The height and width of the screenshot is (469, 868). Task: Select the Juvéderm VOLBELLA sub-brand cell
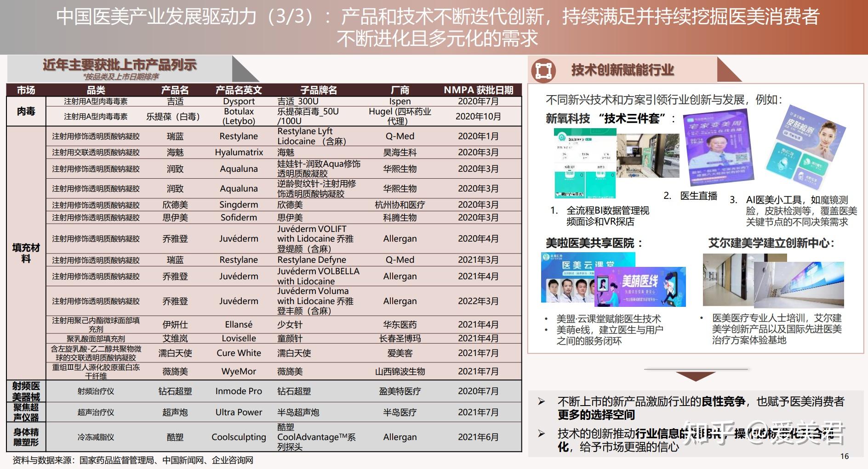(x=319, y=276)
